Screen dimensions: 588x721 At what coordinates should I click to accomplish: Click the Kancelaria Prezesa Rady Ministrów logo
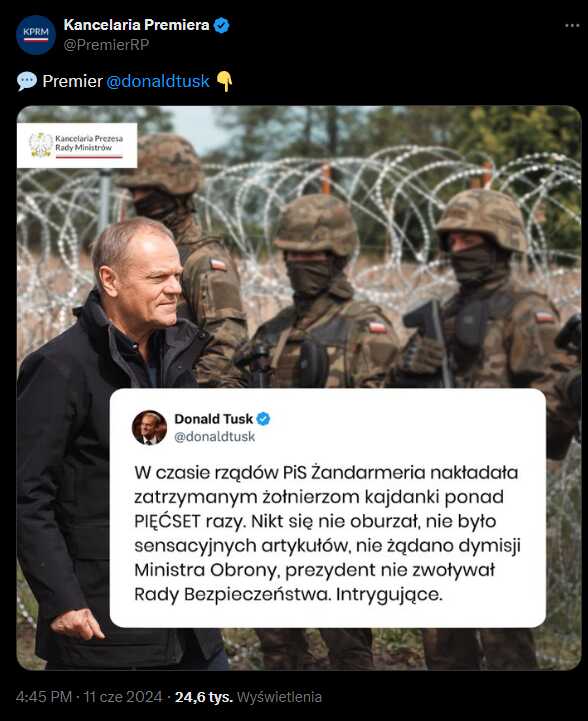coord(77,145)
